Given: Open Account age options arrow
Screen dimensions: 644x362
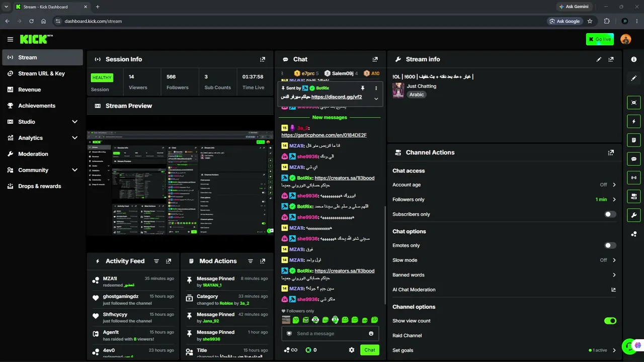Looking at the screenshot, I should [x=614, y=185].
